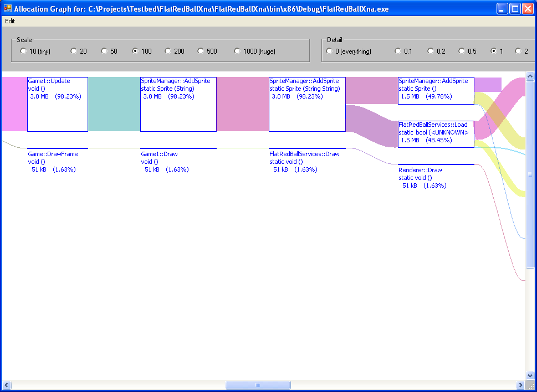Click the Allocation Graph window title icon

[8, 8]
